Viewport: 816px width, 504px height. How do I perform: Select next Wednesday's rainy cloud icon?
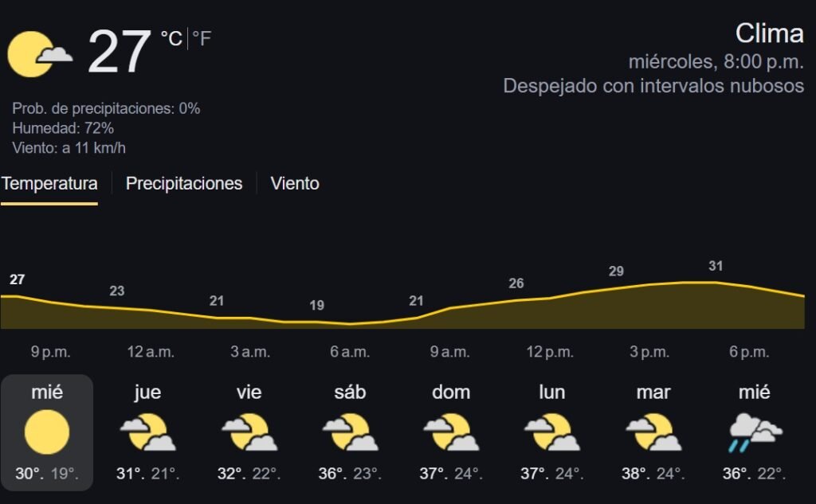755,433
